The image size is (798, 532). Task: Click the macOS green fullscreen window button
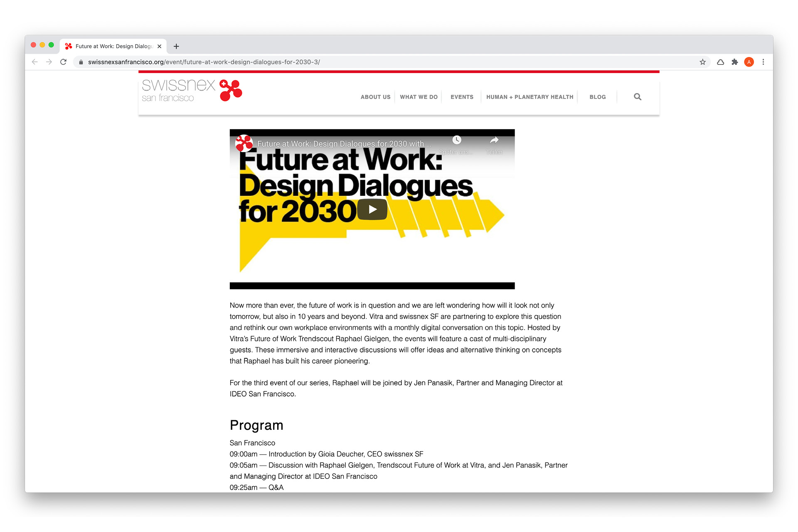click(x=51, y=45)
